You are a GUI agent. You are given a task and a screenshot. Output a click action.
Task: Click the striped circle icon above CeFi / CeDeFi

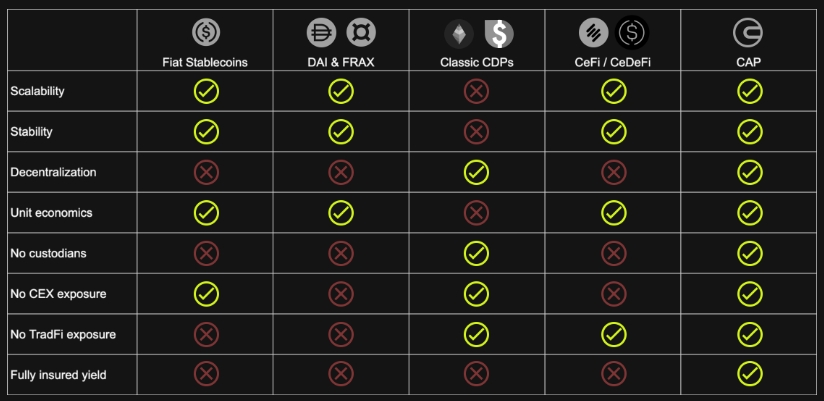594,32
